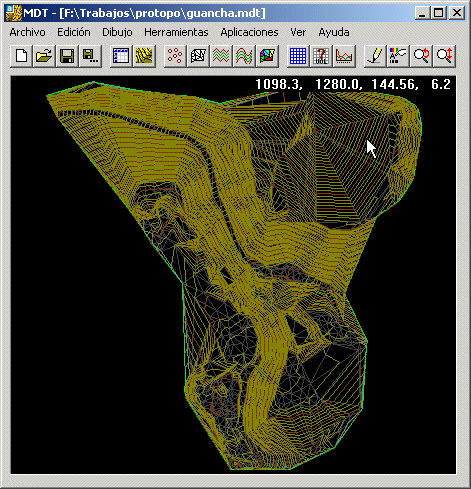471x489 pixels.
Task: Save the model with the floppy disk icon
Action: (67, 56)
